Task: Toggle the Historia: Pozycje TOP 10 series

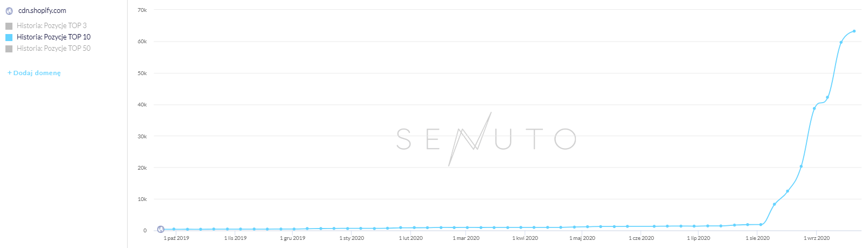Action: tap(54, 37)
